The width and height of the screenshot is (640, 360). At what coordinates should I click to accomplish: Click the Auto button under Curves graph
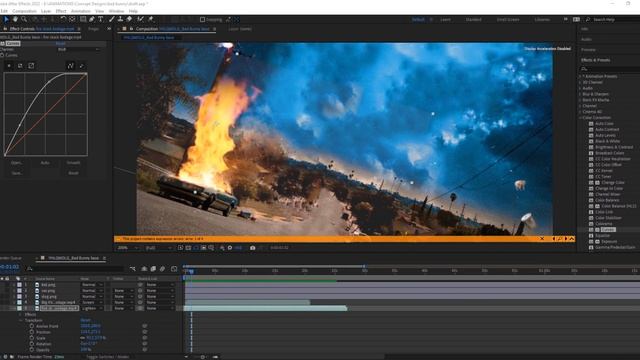pyautogui.click(x=45, y=162)
